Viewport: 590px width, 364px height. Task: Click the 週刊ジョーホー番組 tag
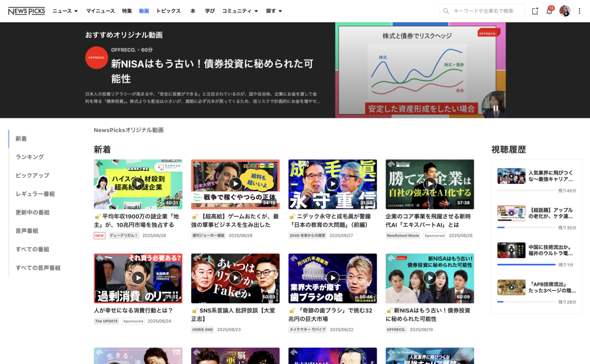coord(208,236)
